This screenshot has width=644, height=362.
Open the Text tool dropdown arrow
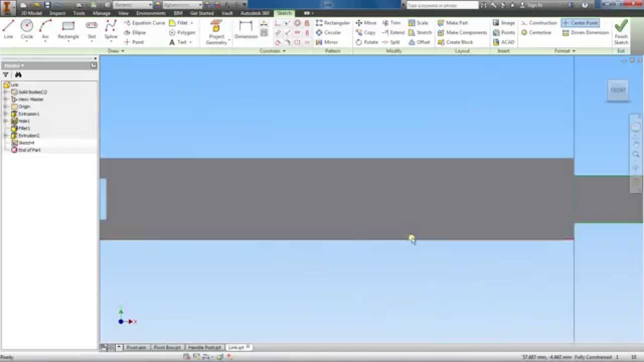point(191,42)
